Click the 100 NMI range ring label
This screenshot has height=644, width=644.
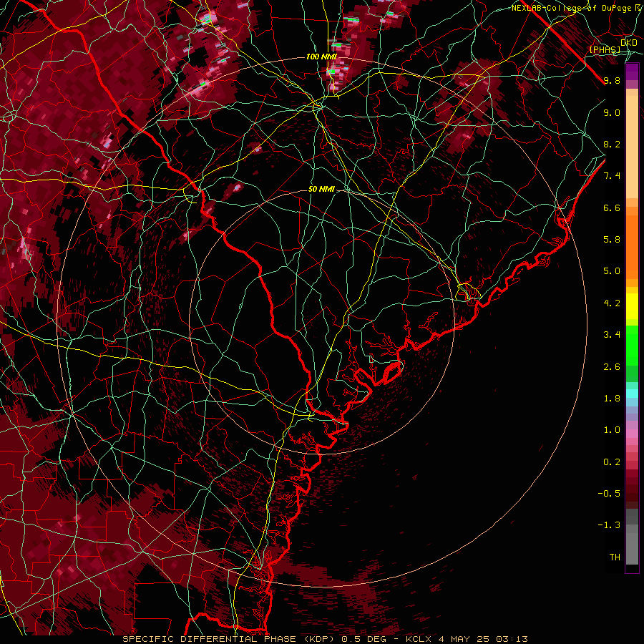pos(321,57)
